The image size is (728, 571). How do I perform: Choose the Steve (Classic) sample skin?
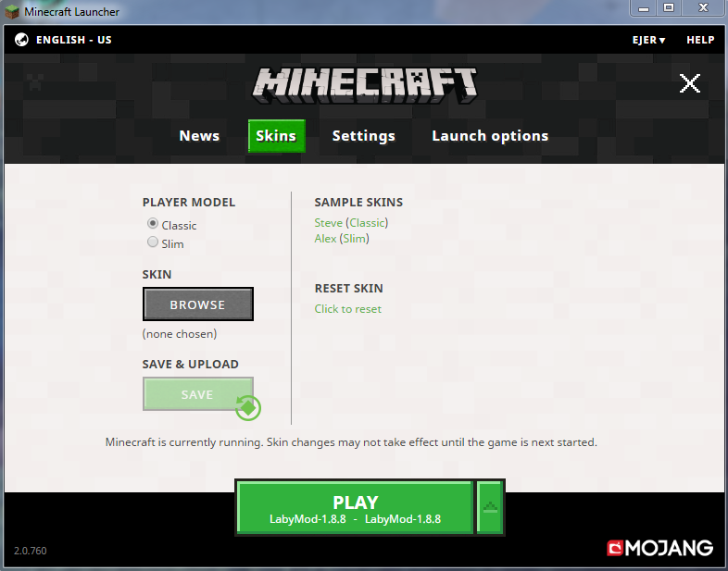tap(351, 223)
